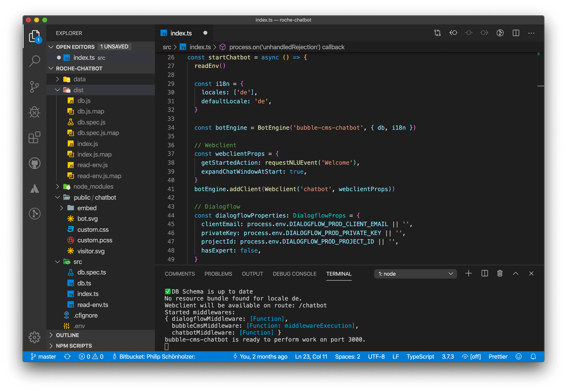This screenshot has width=567, height=392.
Task: Click the master branch button
Action: click(43, 357)
